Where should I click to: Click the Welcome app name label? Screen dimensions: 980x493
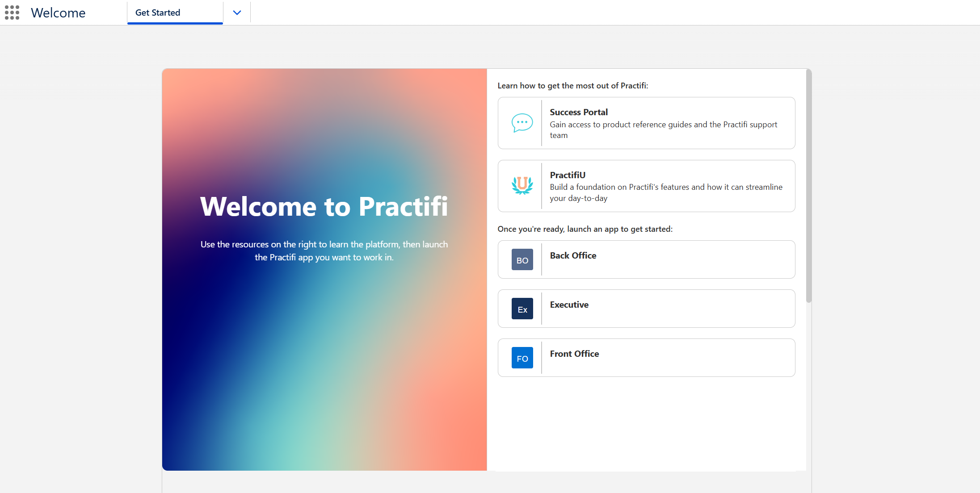58,13
